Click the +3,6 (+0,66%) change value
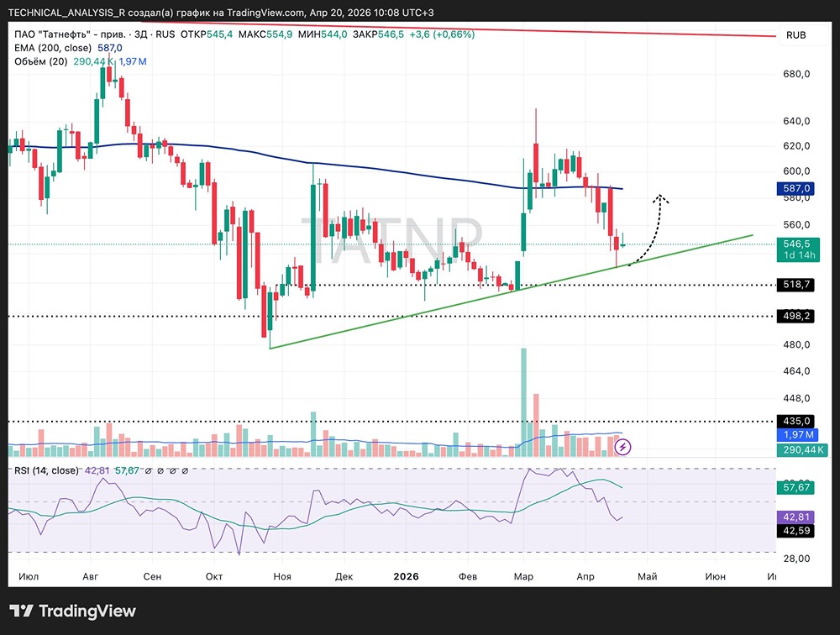The image size is (840, 635). (442, 34)
